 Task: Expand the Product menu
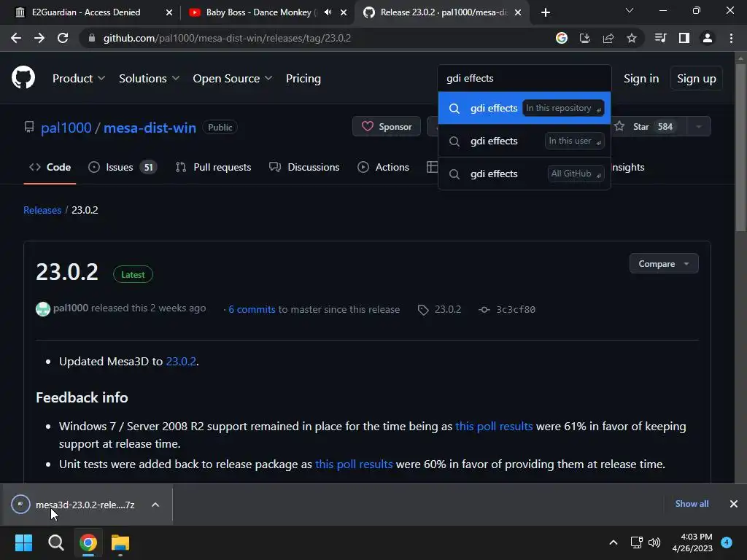79,79
